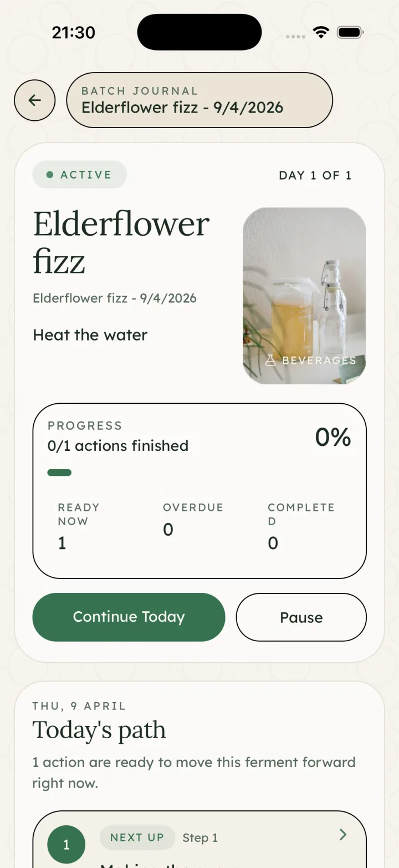Click the flask icon beside Beverages

coord(270,361)
